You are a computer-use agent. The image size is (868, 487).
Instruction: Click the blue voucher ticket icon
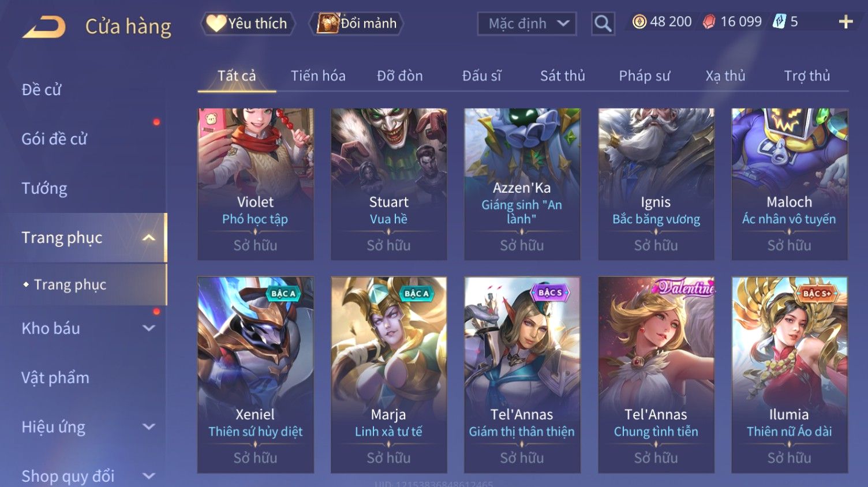click(779, 22)
